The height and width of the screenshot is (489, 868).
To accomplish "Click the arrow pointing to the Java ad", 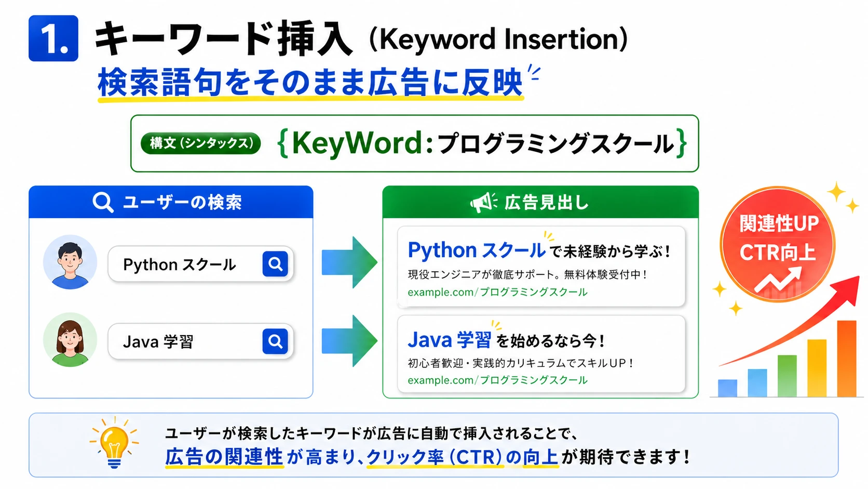I will click(x=349, y=341).
